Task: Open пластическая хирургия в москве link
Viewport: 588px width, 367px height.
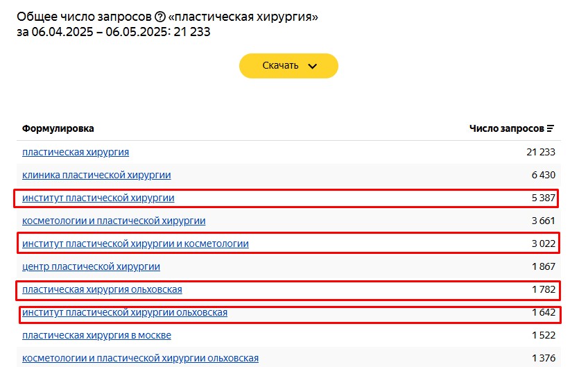Action: tap(96, 335)
